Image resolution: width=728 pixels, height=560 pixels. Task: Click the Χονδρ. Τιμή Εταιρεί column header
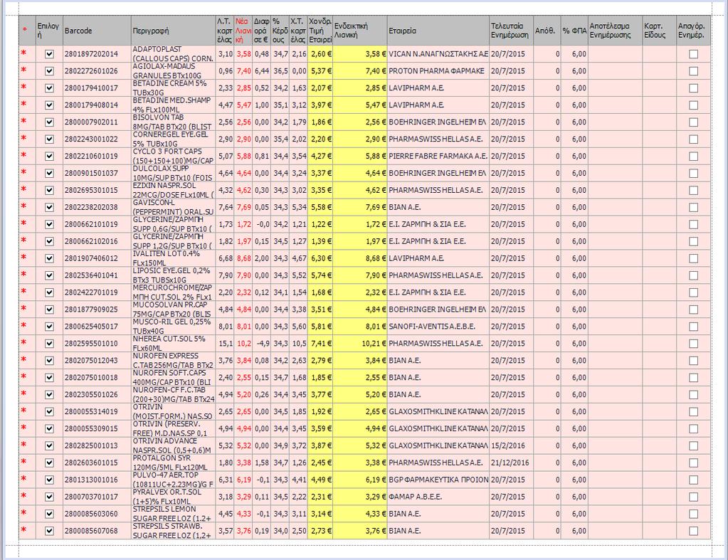tap(320, 31)
